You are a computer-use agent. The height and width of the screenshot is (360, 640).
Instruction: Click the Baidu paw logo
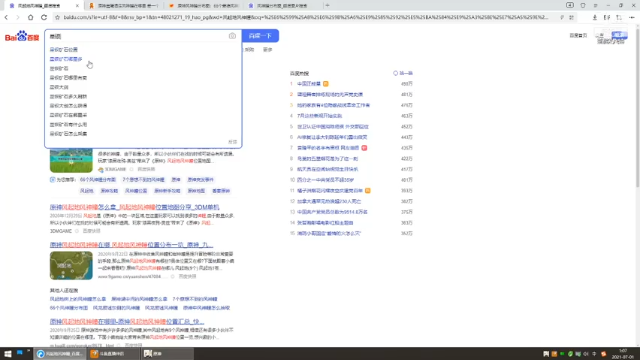pyautogui.click(x=22, y=36)
